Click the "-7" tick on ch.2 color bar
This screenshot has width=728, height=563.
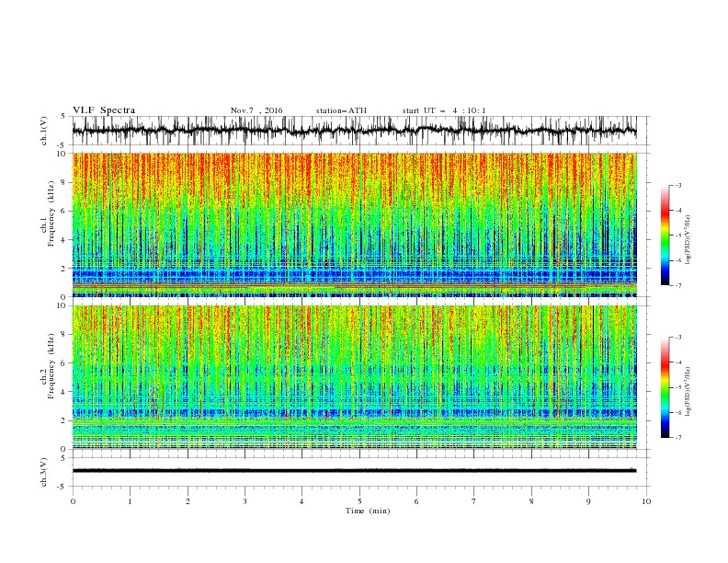pos(678,438)
